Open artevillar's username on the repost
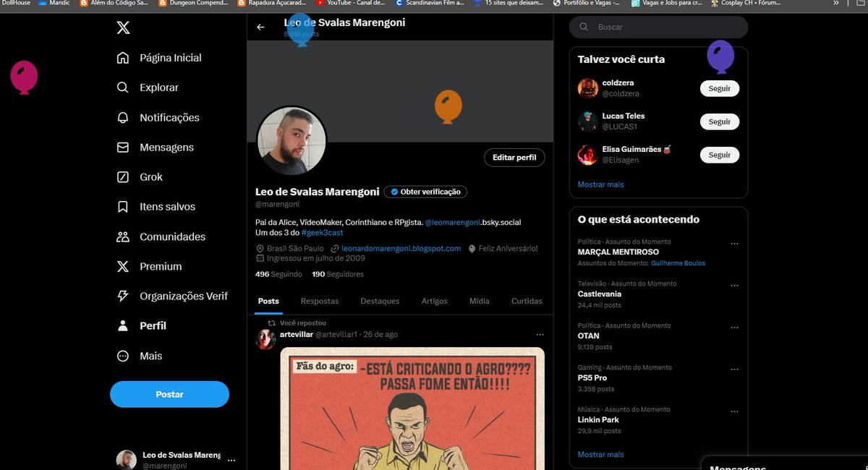This screenshot has height=470, width=868. click(296, 335)
